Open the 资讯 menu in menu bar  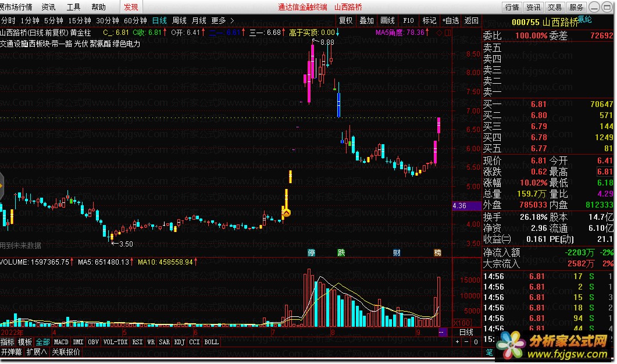click(48, 7)
